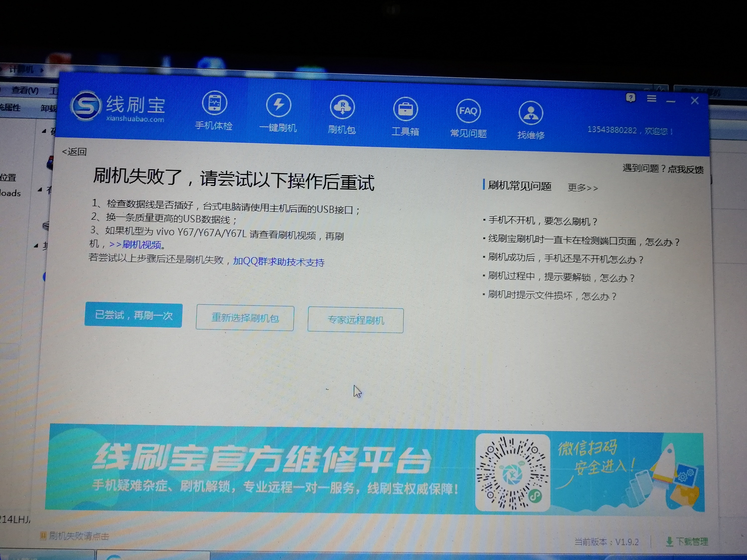The height and width of the screenshot is (560, 747).
Task: Click the 已尝试，再刷一次 button
Action: coord(133,315)
